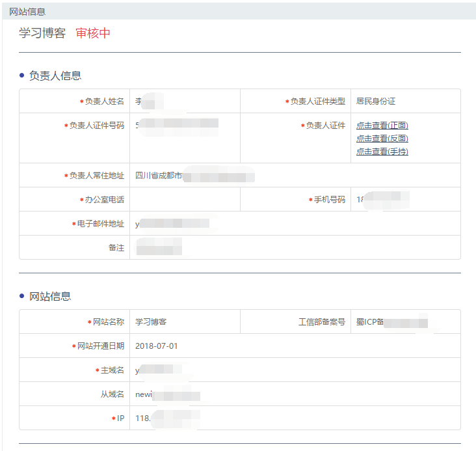Click the IP value starting with 118.
This screenshot has height=451, width=476.
(166, 418)
